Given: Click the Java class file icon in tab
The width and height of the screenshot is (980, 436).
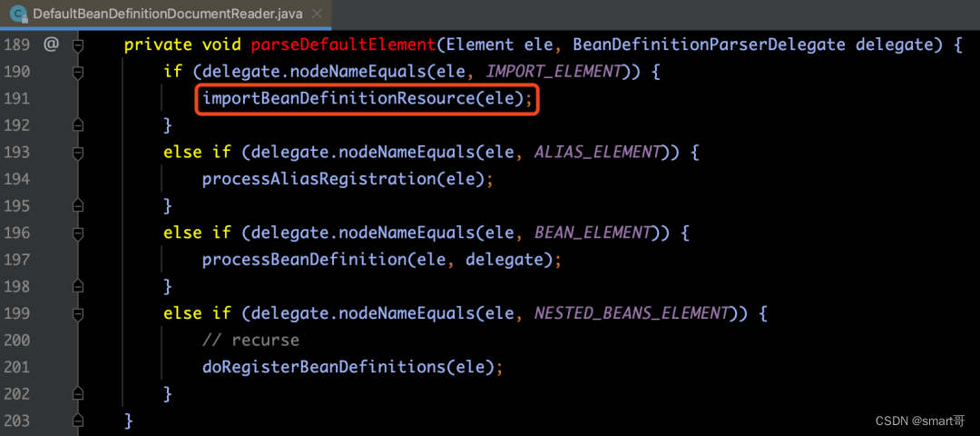Looking at the screenshot, I should coord(17,14).
